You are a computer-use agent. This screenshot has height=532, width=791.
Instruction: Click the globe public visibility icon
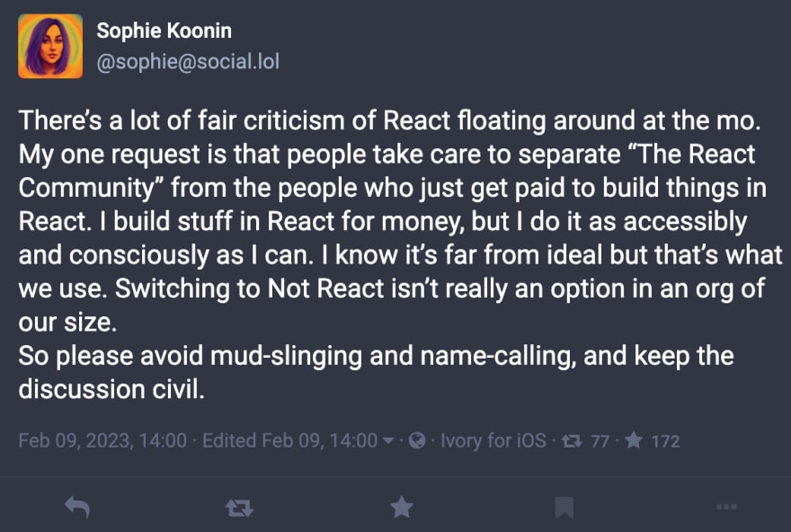tap(417, 440)
